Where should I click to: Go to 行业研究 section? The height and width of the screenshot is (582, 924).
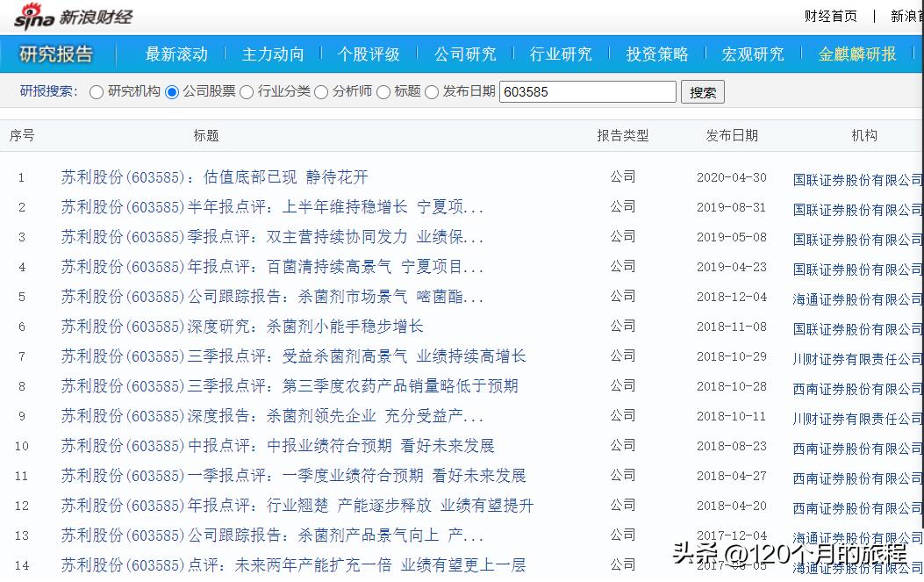[561, 54]
